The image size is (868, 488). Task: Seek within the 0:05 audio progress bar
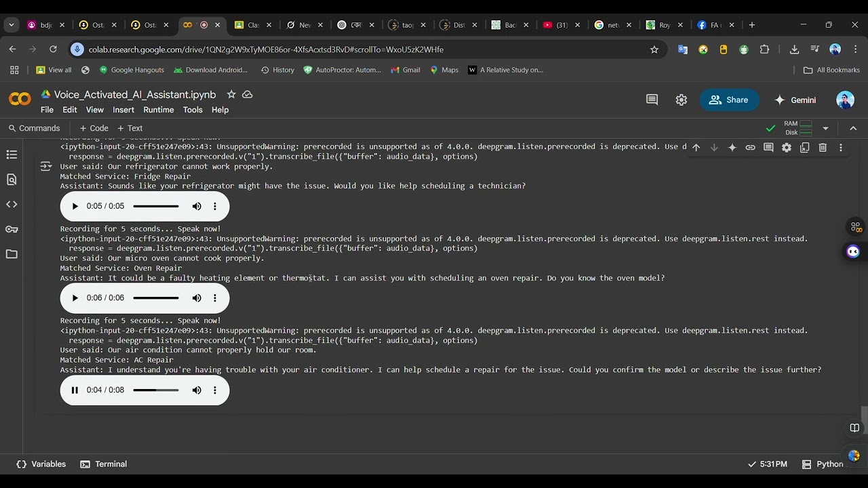point(156,206)
